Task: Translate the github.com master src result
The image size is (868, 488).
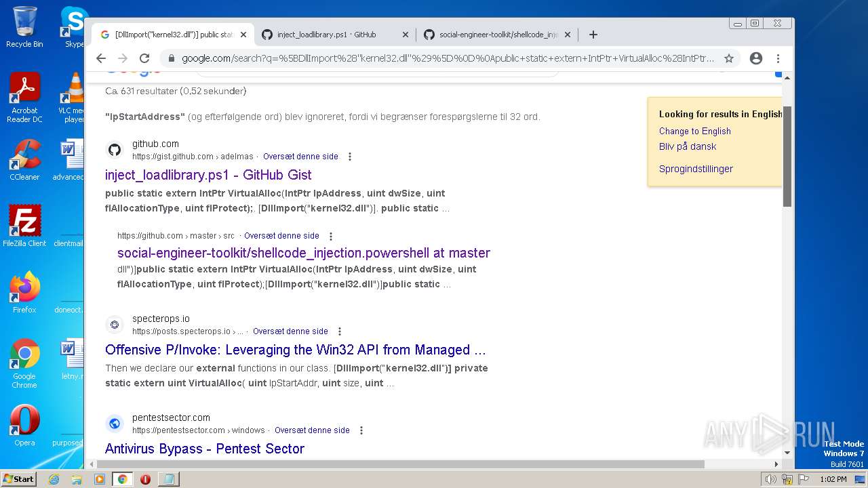Action: coord(281,236)
